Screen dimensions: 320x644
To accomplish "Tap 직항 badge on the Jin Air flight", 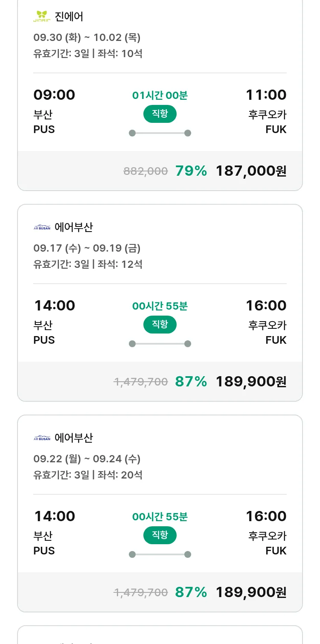I will point(160,114).
